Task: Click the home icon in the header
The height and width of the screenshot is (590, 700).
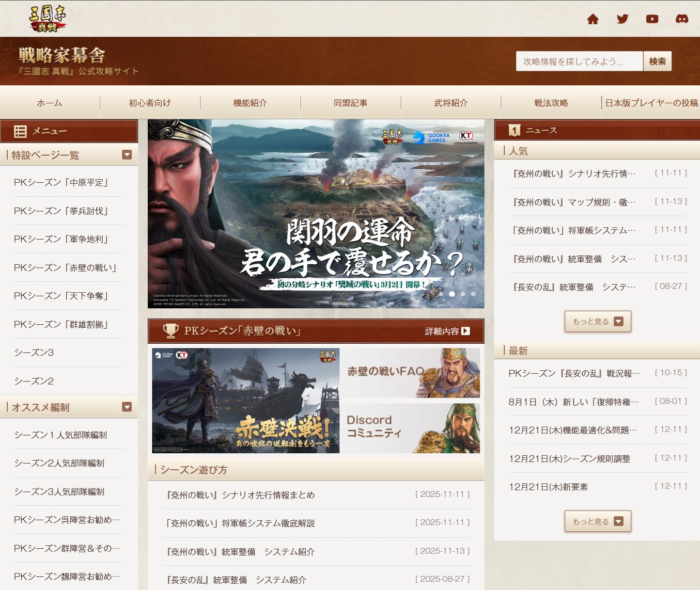Action: (592, 19)
